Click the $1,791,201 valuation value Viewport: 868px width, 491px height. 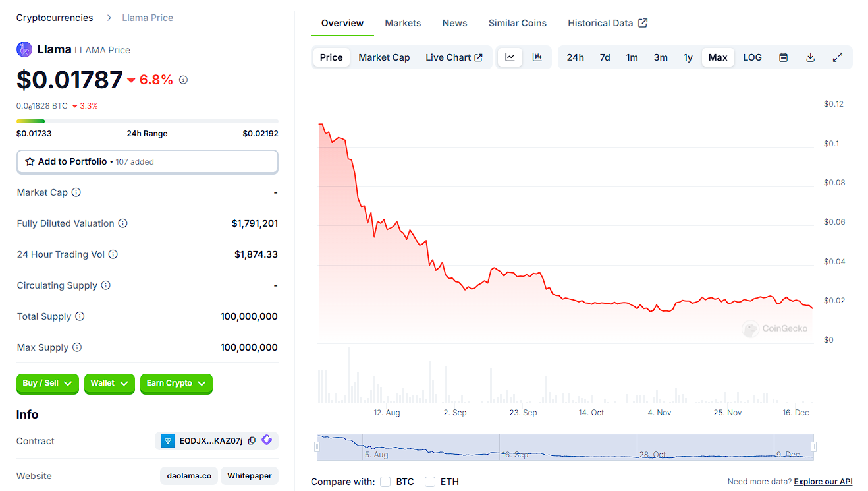254,223
